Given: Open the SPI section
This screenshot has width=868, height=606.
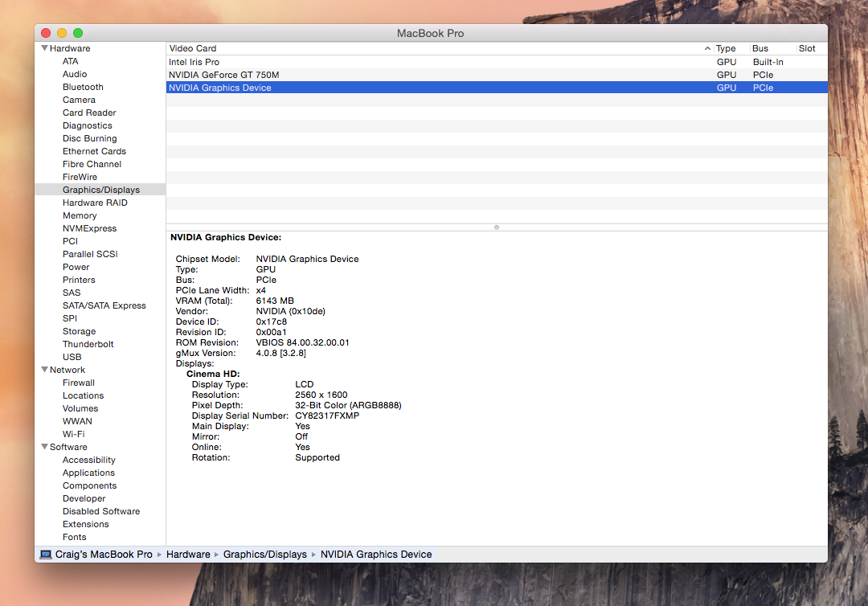Looking at the screenshot, I should pyautogui.click(x=70, y=318).
